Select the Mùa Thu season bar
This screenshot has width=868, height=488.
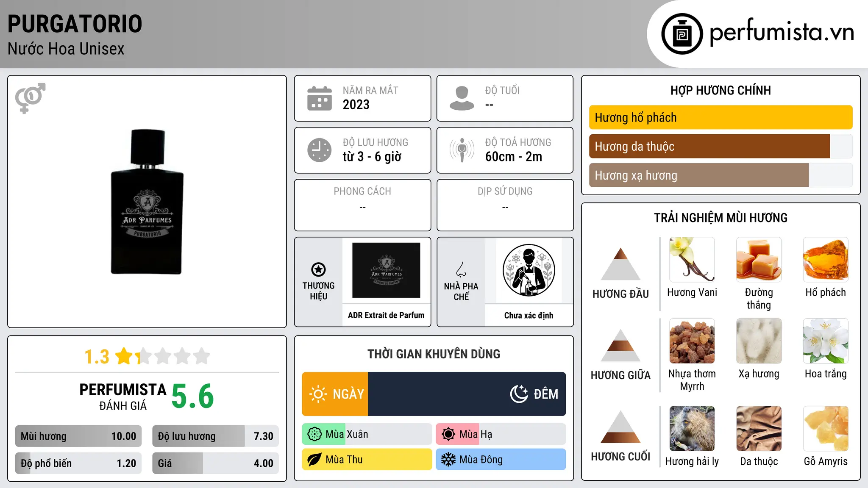[x=367, y=460]
